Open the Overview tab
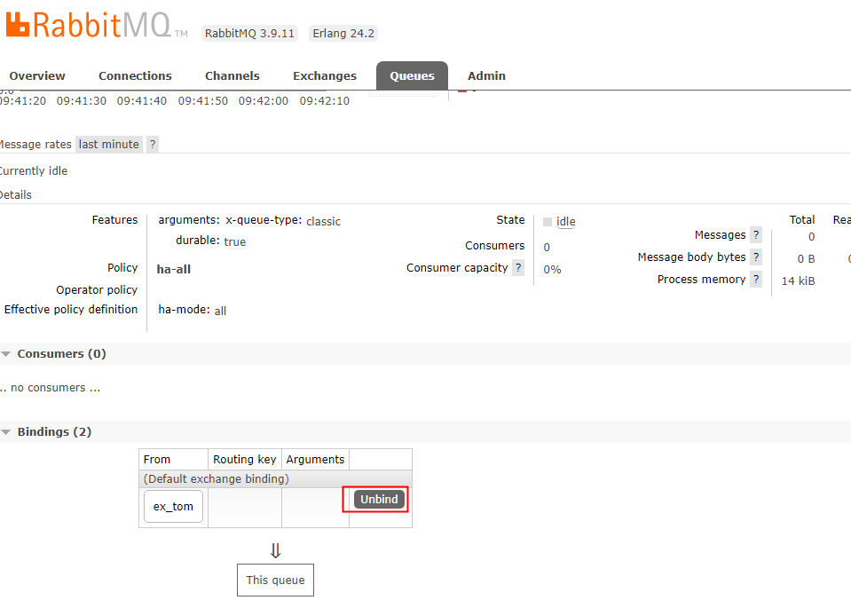851x616 pixels. pyautogui.click(x=37, y=76)
